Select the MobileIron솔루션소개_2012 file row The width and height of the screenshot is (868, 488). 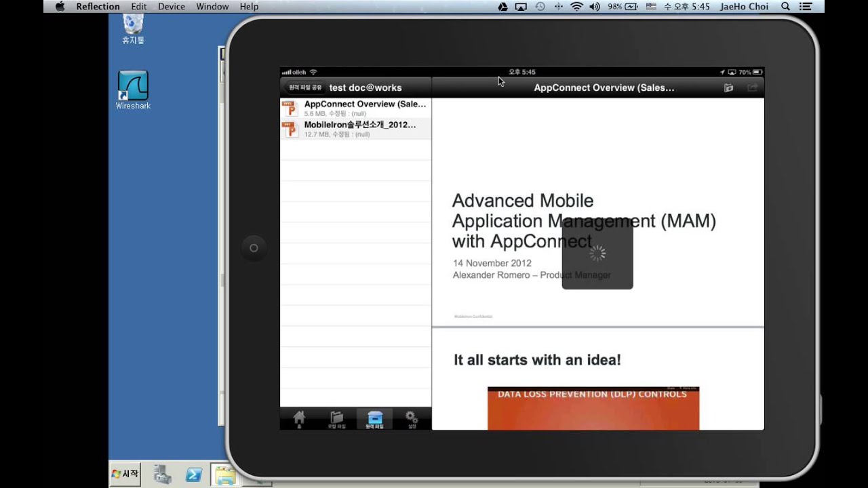(355, 129)
